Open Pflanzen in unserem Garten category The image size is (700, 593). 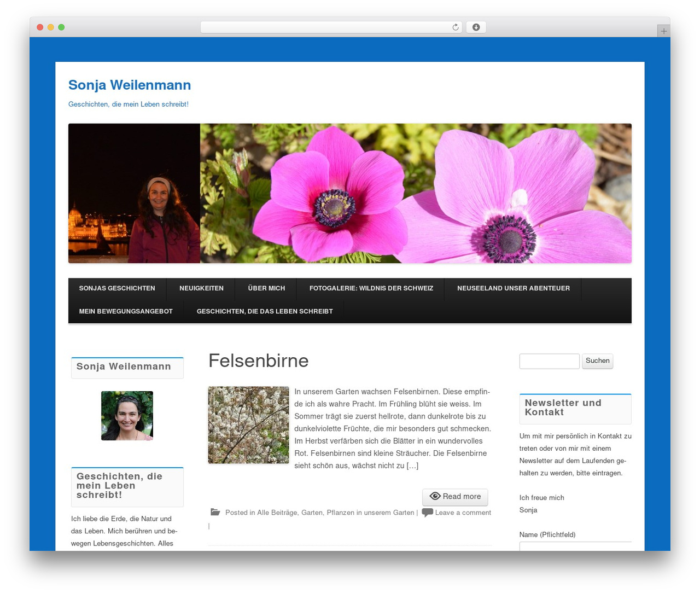point(370,513)
